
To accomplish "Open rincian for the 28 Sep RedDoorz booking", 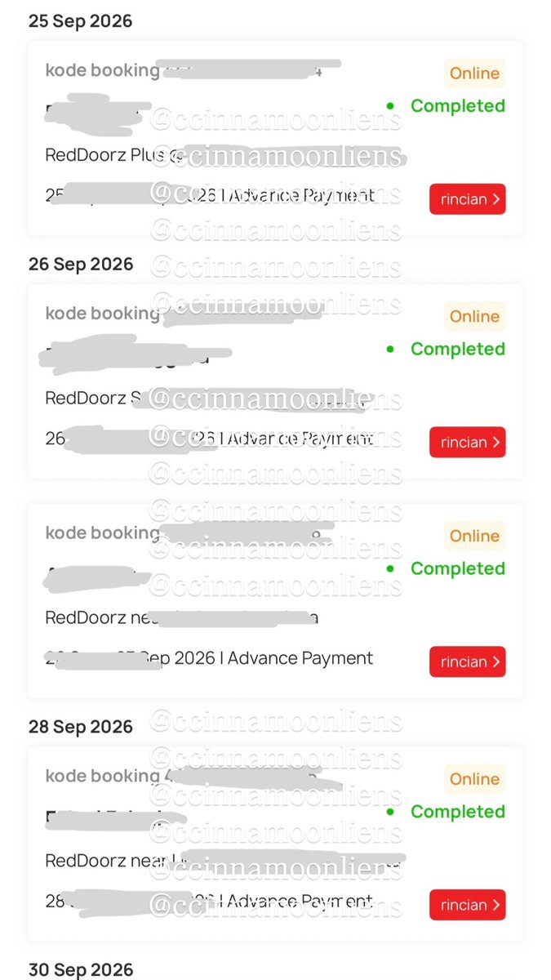I will pyautogui.click(x=467, y=905).
